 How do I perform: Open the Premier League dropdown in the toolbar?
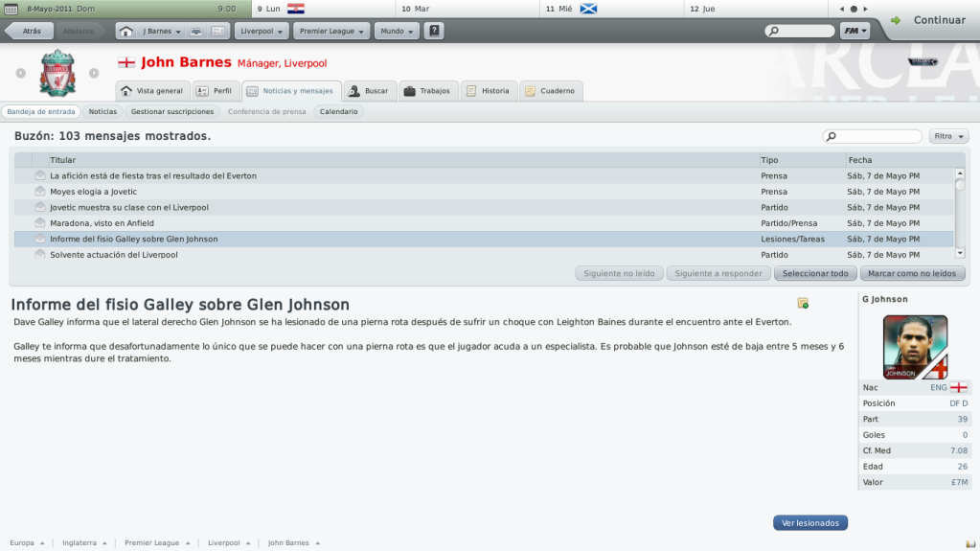tap(331, 31)
